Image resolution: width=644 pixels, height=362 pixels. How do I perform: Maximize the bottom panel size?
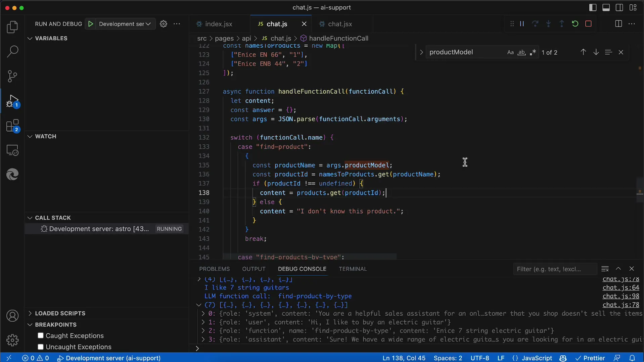pyautogui.click(x=618, y=269)
